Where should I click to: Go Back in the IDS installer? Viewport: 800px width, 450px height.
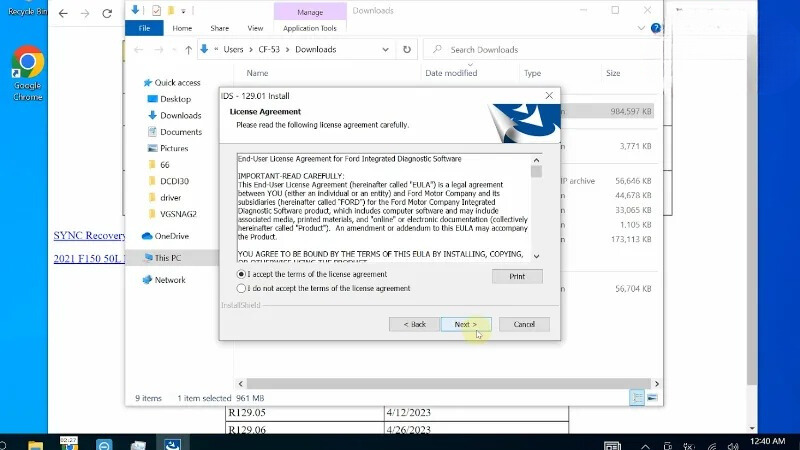coord(414,324)
